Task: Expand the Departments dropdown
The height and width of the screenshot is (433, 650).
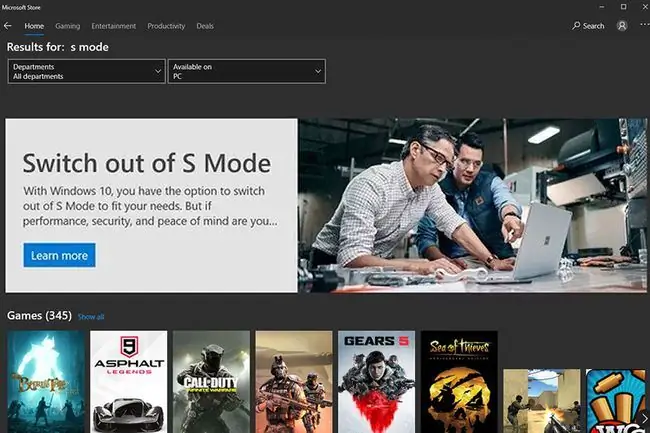Action: click(x=87, y=71)
